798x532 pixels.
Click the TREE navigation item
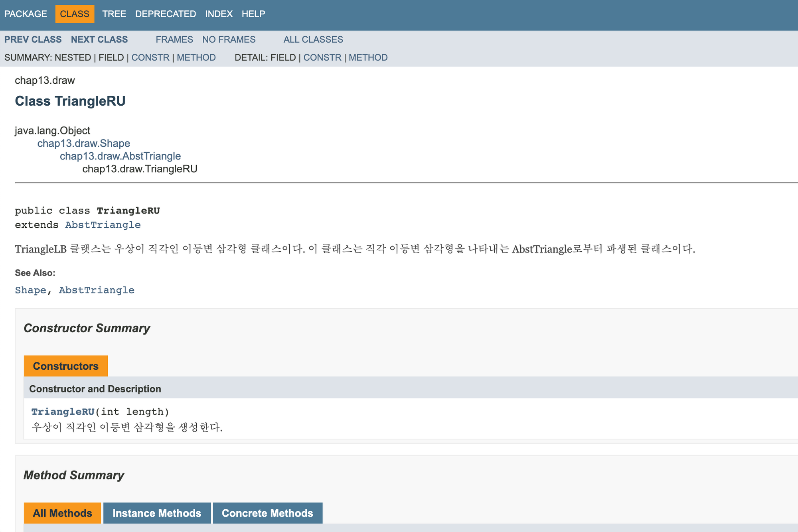pos(114,14)
